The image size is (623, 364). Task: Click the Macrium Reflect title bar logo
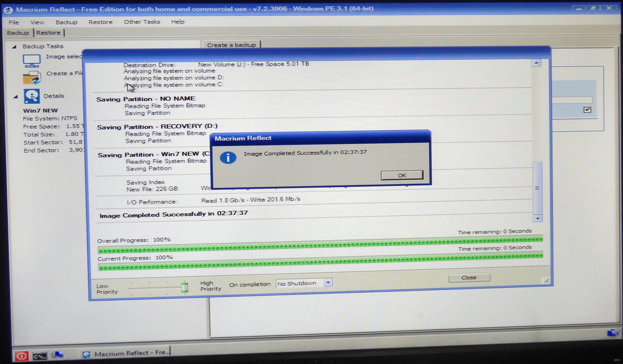[8, 10]
